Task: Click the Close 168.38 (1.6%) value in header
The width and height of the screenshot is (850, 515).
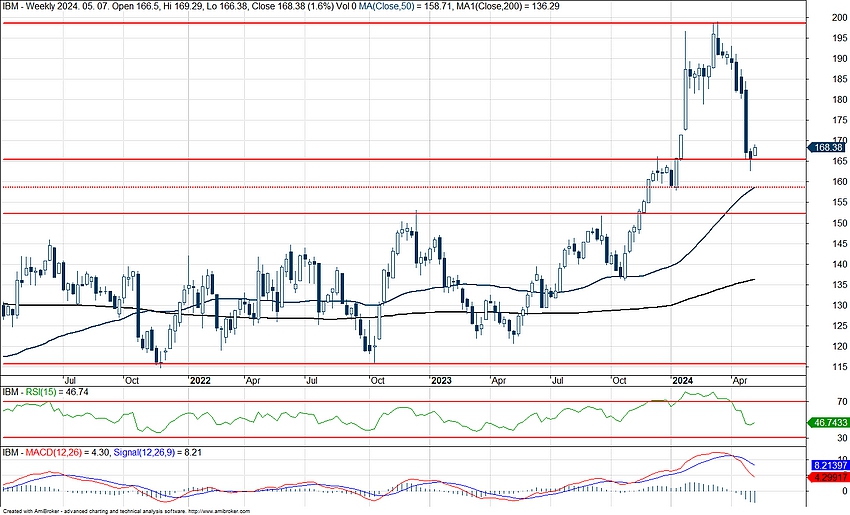Action: pyautogui.click(x=291, y=6)
